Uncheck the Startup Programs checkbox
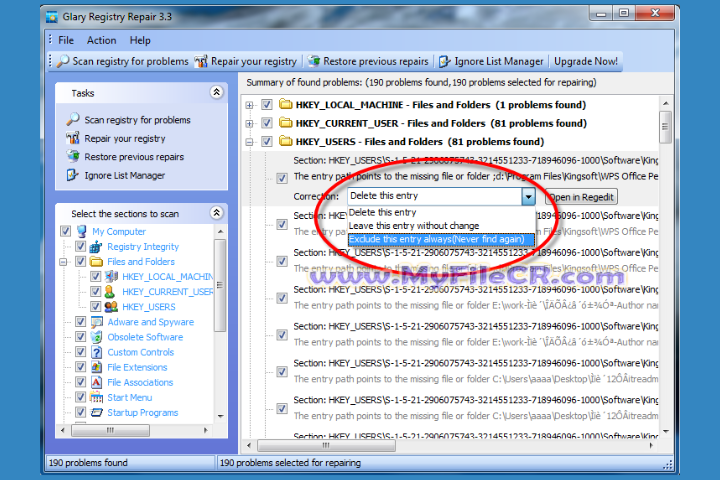720x480 pixels. (x=81, y=412)
